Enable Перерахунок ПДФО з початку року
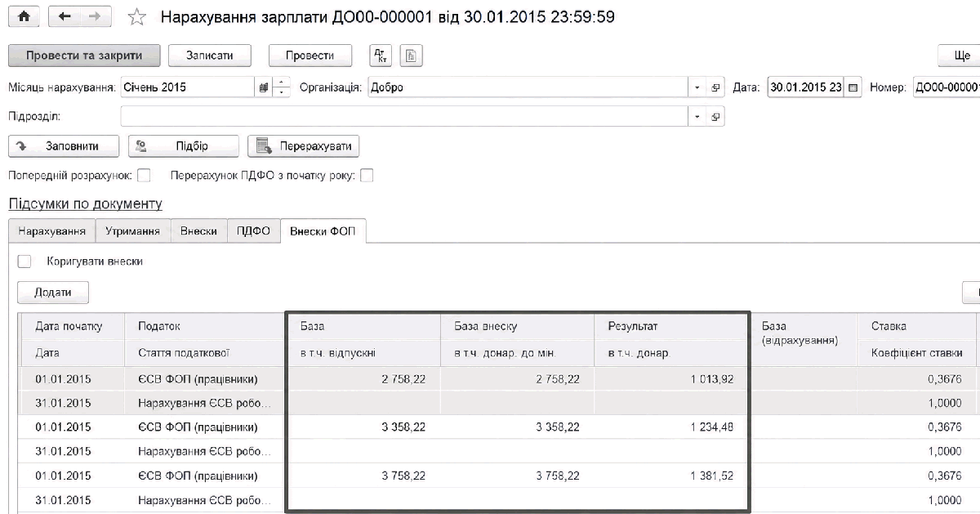The width and height of the screenshot is (980, 514). pos(367,175)
